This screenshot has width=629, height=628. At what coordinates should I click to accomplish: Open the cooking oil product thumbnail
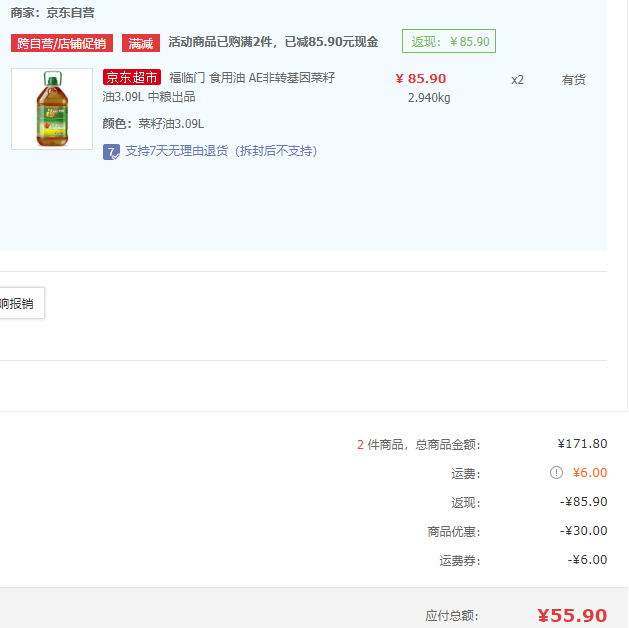pos(51,109)
